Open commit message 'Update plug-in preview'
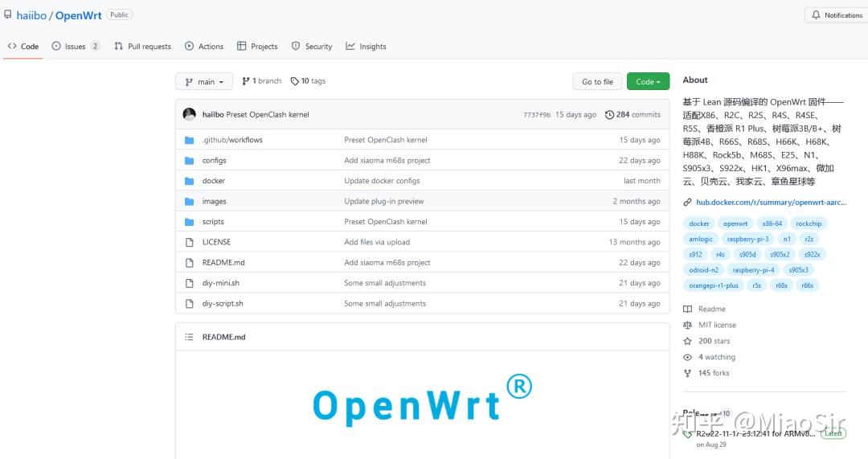 coord(383,202)
